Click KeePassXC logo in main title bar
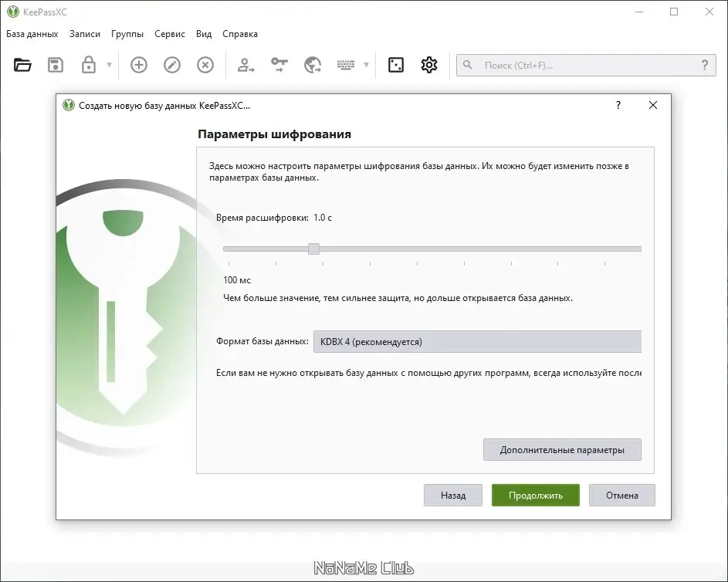728x582 pixels. point(13,12)
